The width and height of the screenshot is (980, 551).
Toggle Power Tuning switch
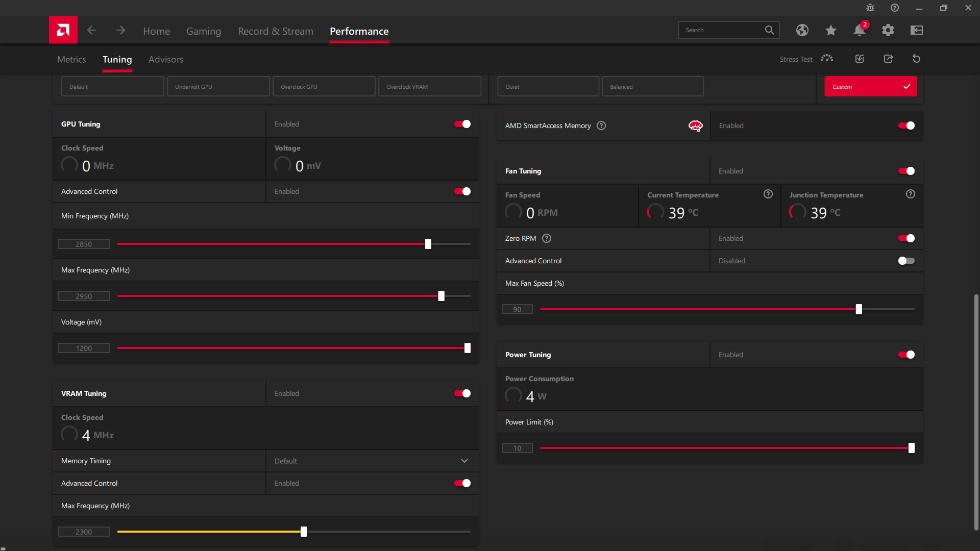point(906,355)
